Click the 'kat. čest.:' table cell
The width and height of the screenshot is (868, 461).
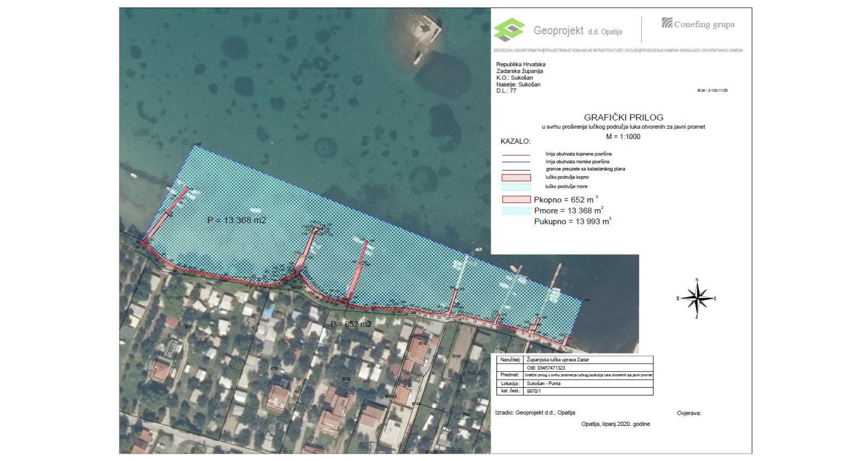pyautogui.click(x=510, y=391)
